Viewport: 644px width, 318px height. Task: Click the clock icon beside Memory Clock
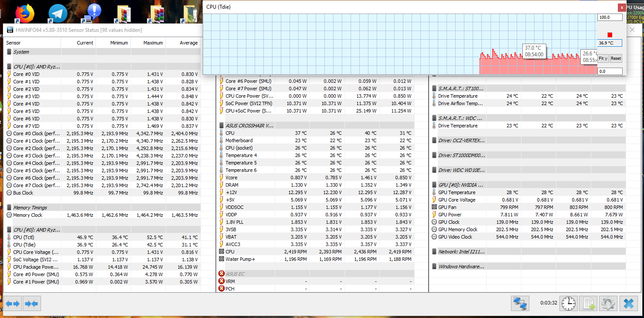pyautogui.click(x=9, y=215)
